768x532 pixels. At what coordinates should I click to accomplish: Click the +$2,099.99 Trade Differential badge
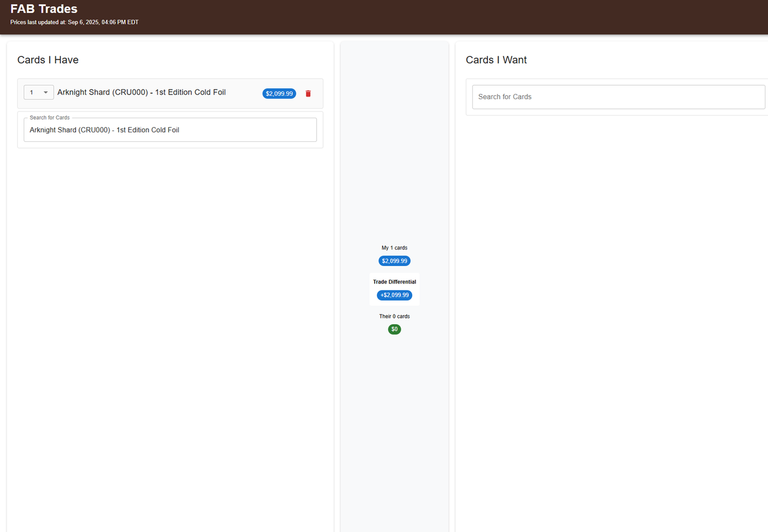394,295
